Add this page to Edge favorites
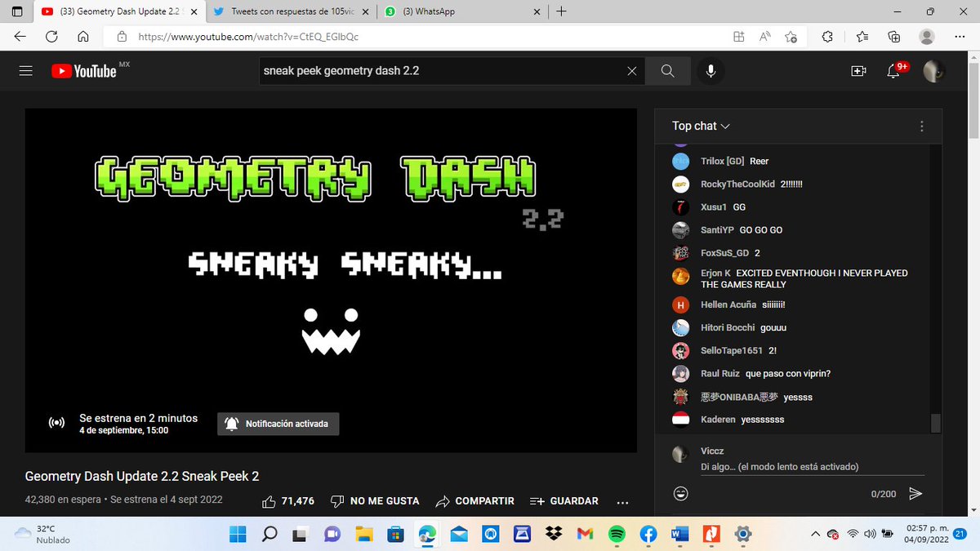Viewport: 980px width, 551px height. (791, 37)
